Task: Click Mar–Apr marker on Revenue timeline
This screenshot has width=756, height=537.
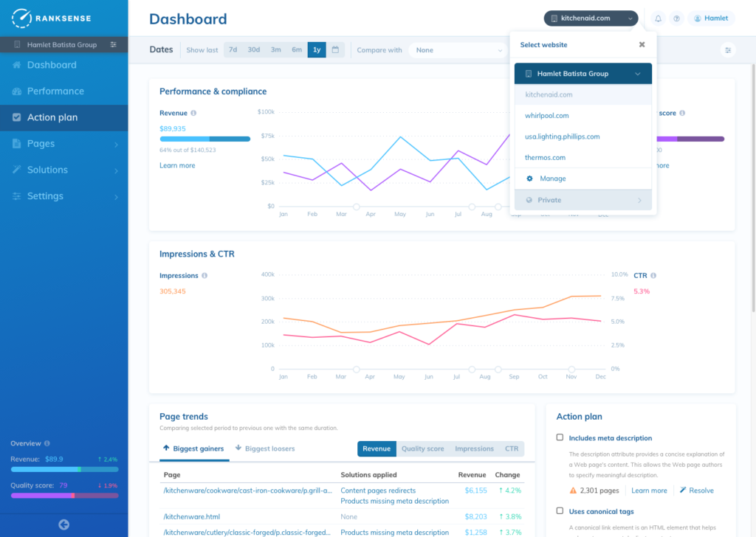Action: click(357, 207)
